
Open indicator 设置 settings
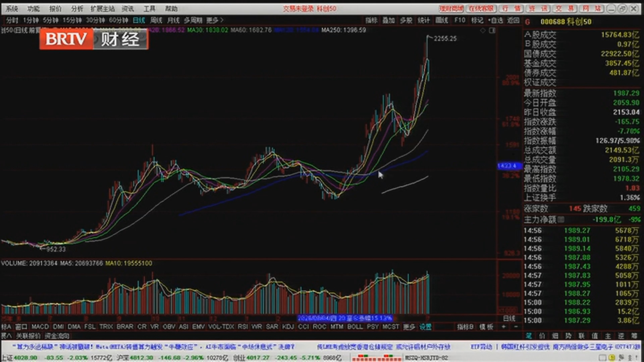point(426,326)
